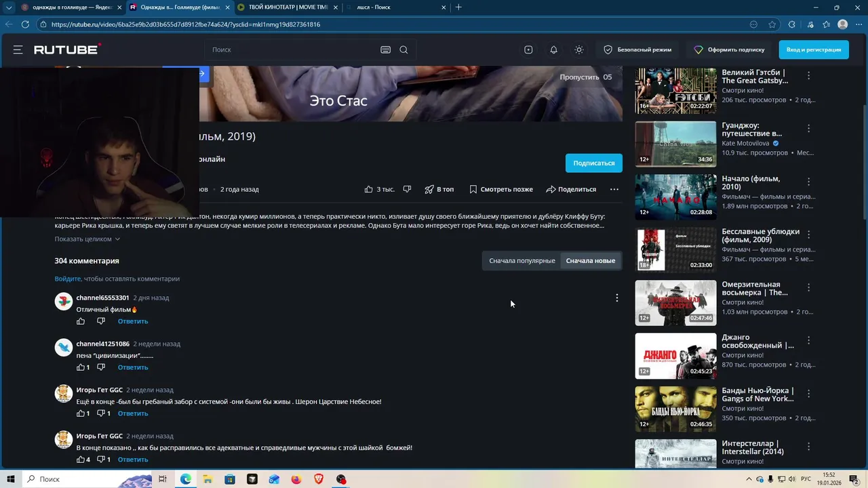The height and width of the screenshot is (488, 868).
Task: Click Оформить подписку button
Action: (x=730, y=49)
